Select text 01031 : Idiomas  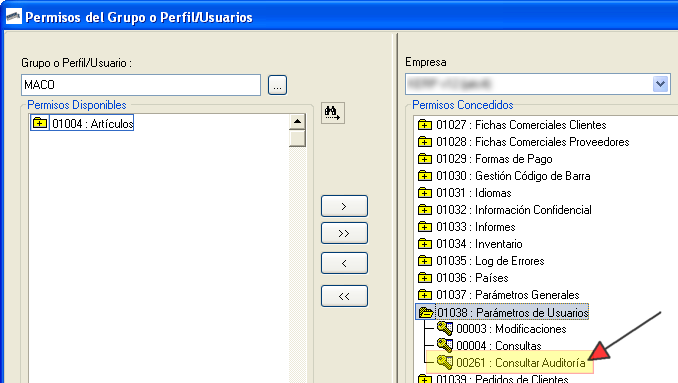[x=473, y=193]
